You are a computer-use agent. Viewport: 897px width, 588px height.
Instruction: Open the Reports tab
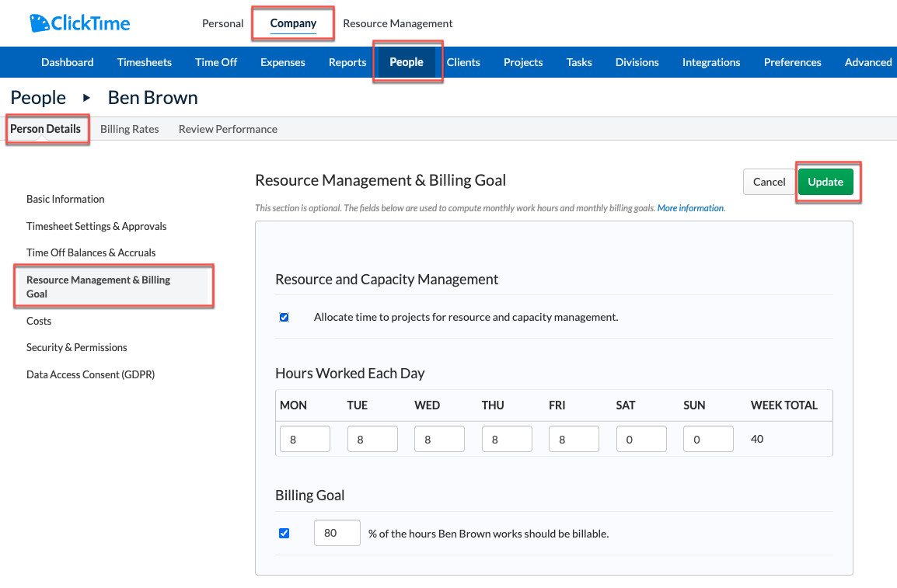[347, 62]
